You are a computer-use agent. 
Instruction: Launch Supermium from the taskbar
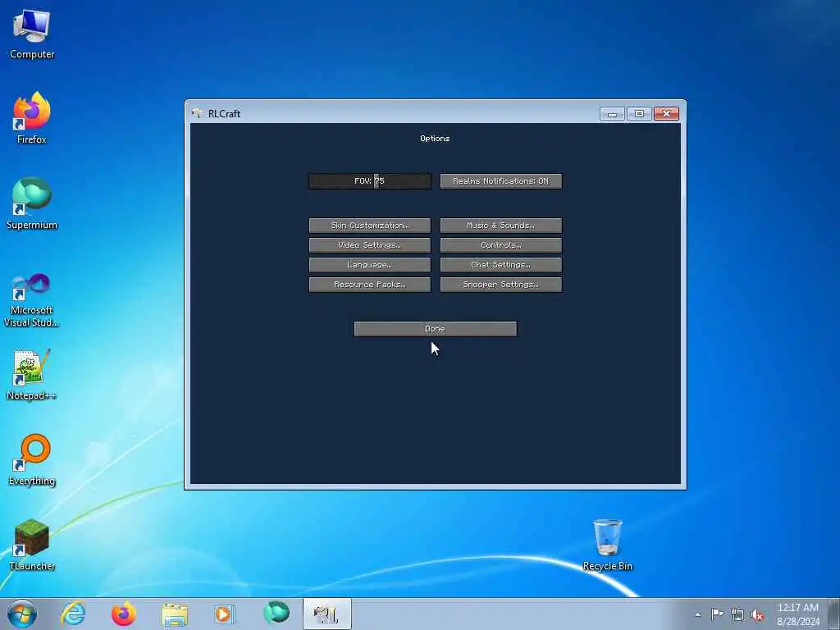tap(276, 614)
